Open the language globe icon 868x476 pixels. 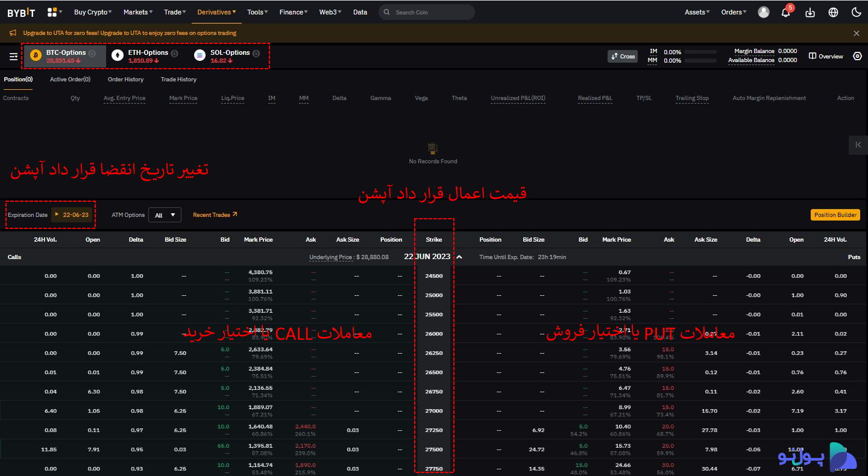834,12
